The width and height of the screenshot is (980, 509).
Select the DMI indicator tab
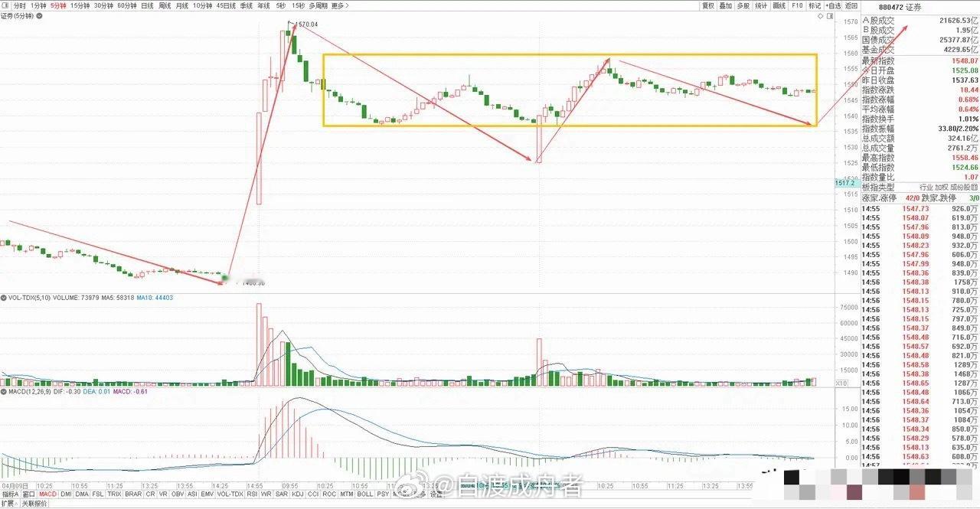pos(67,494)
